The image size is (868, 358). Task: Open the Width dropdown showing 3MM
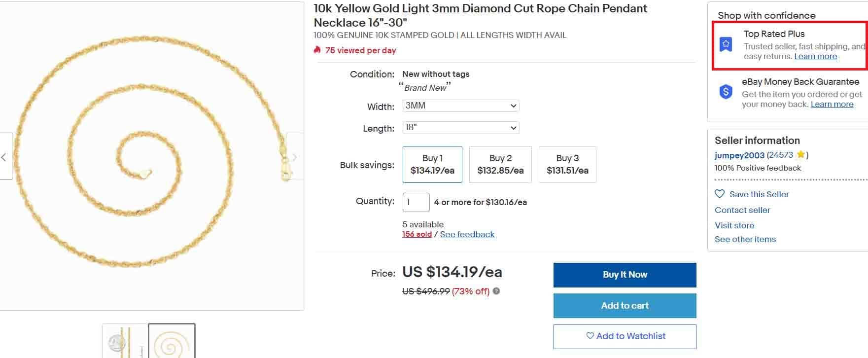click(x=460, y=106)
